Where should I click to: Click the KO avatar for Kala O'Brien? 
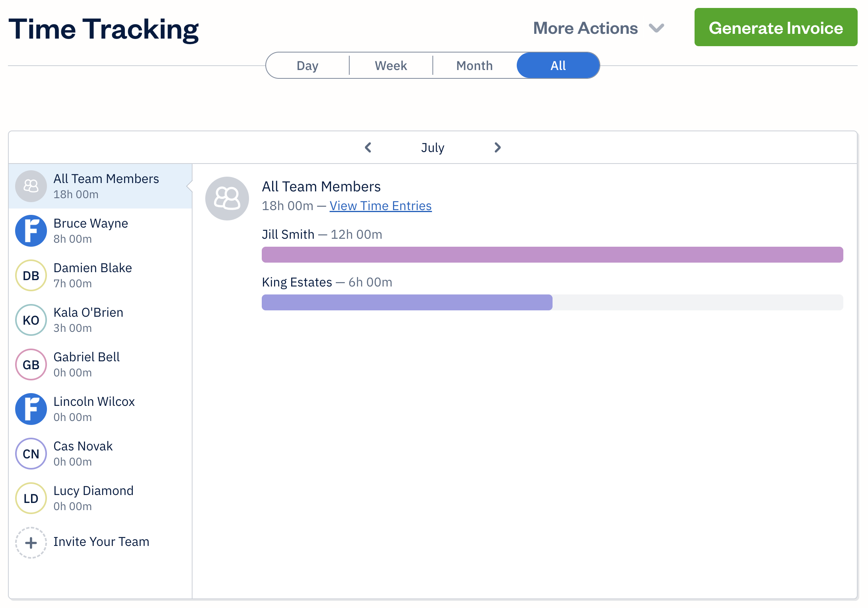click(31, 320)
